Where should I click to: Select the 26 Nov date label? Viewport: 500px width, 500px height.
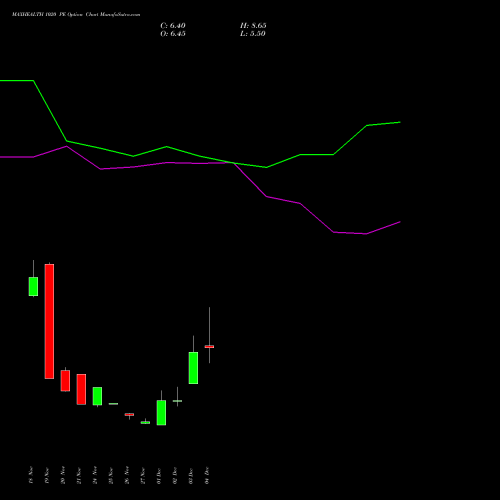(x=127, y=475)
